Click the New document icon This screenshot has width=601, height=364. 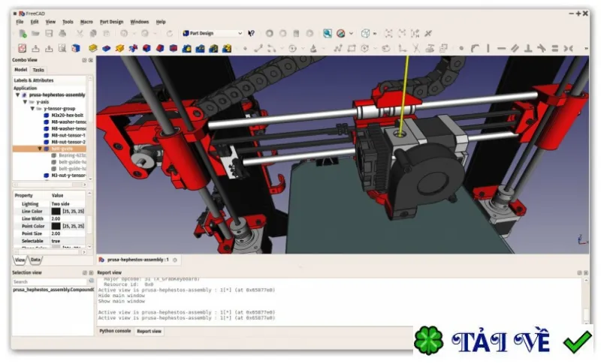point(23,34)
